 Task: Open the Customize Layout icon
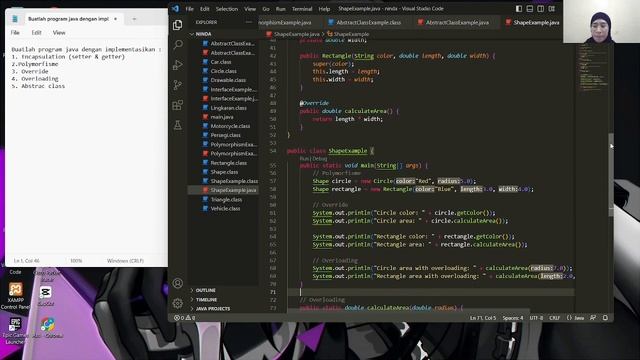[x=552, y=9]
